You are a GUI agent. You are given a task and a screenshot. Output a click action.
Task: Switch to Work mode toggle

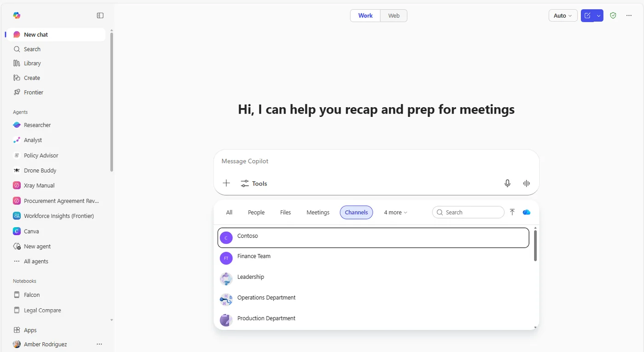pyautogui.click(x=365, y=16)
